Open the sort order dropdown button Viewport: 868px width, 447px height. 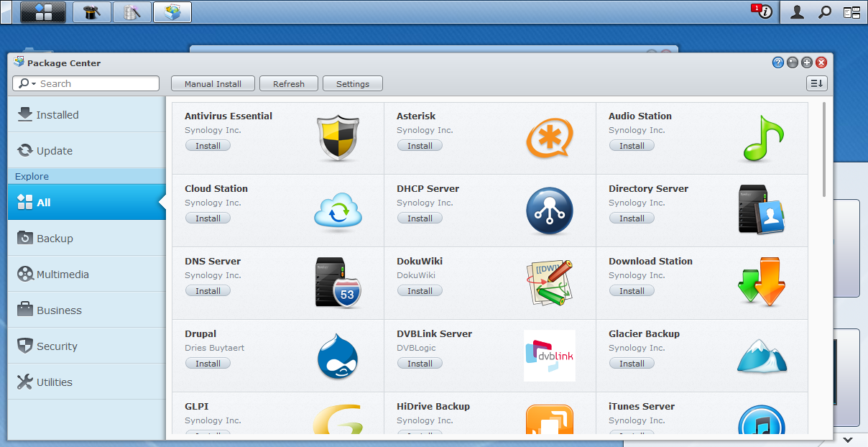coord(817,83)
